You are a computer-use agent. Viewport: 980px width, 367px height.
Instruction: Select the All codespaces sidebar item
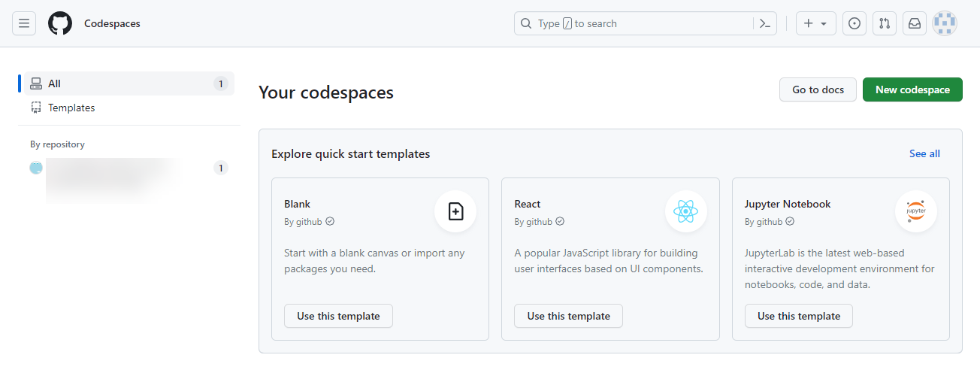coord(128,83)
